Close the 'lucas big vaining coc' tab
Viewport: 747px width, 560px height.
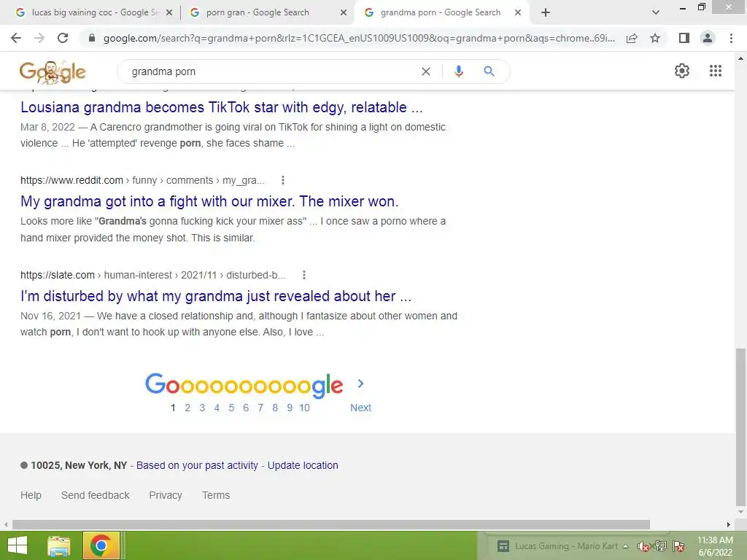coord(169,13)
